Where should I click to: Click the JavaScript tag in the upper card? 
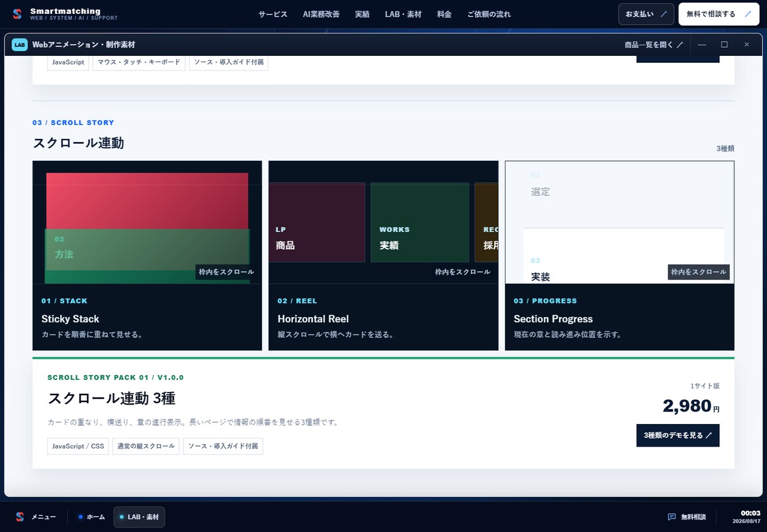pos(69,62)
